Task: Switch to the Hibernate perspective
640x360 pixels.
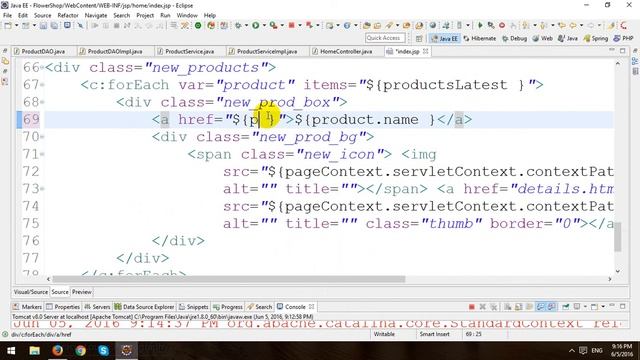Action: point(480,38)
